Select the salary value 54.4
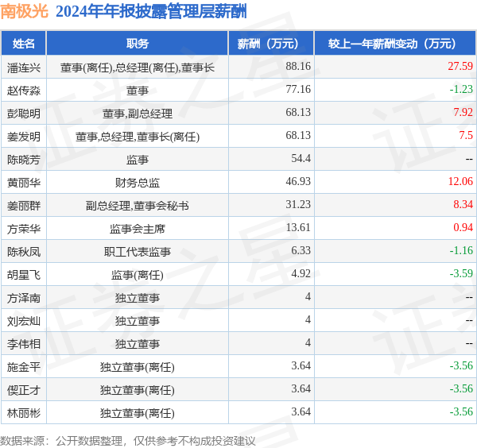The height and width of the screenshot is (448, 477). (301, 158)
